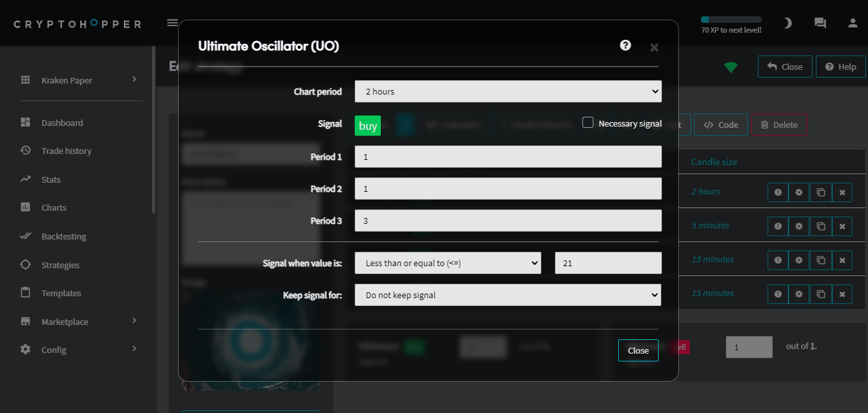The image size is (868, 413).
Task: Go to Dashboard via its sidebar icon
Action: [25, 123]
